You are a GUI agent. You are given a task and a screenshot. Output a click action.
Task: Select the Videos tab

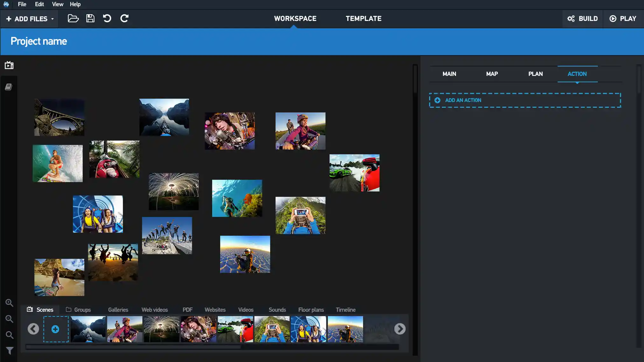[246, 310]
